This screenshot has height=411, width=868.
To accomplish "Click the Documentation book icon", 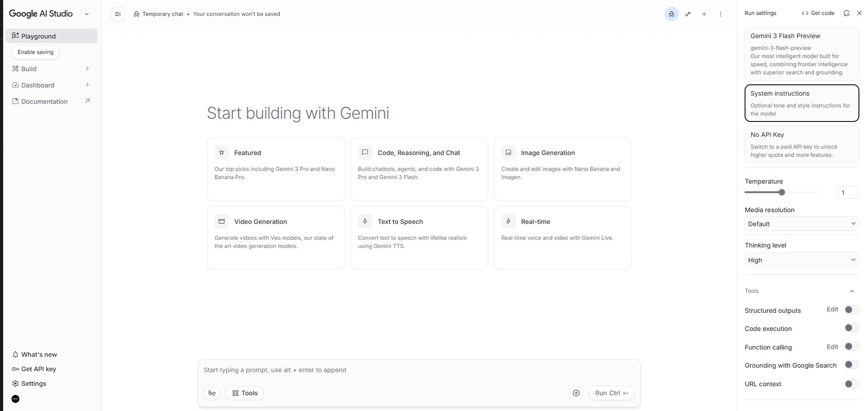I will click(15, 101).
